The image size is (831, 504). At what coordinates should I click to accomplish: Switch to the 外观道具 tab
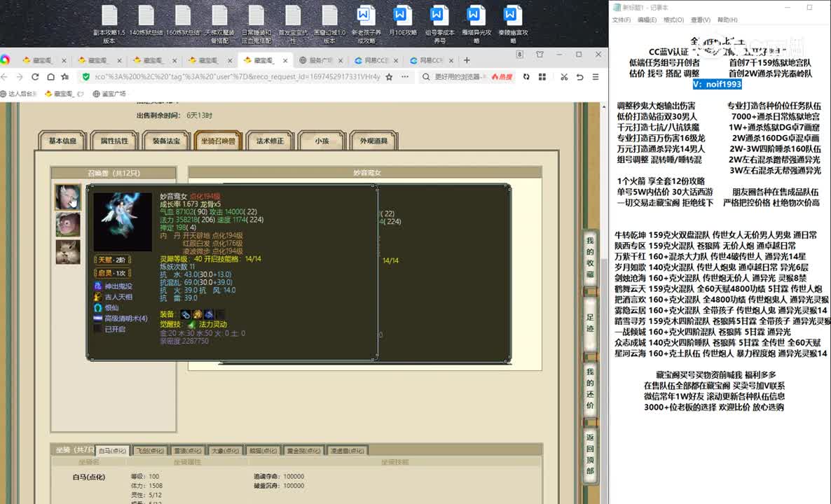pos(374,141)
